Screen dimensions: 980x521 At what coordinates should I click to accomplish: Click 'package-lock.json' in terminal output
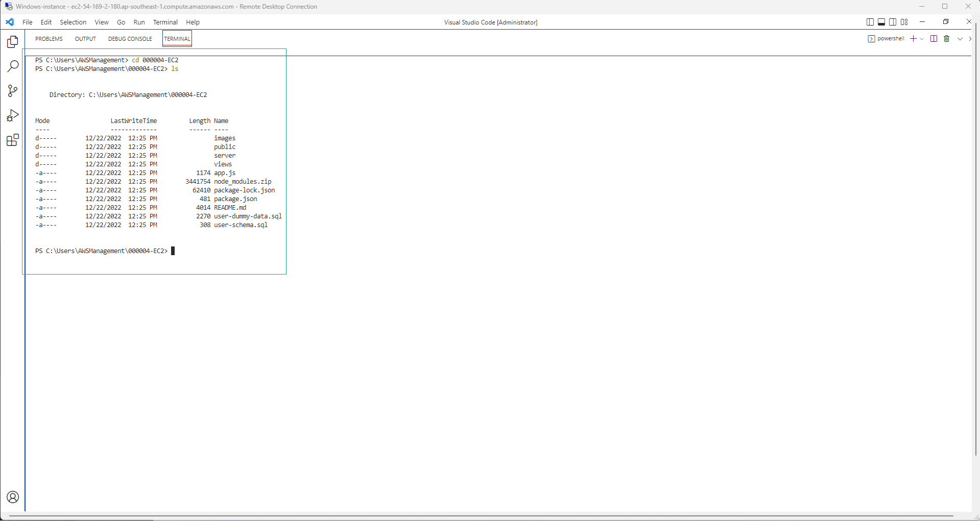click(x=245, y=190)
